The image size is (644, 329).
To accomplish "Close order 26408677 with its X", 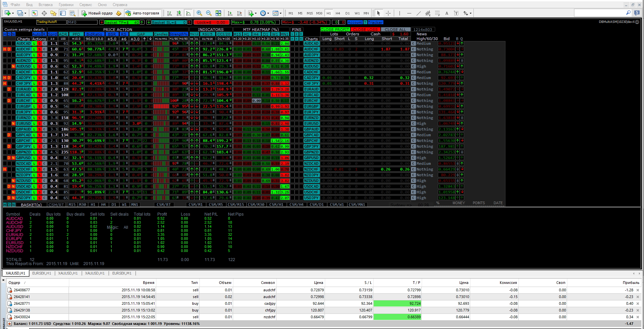I will (x=638, y=290).
